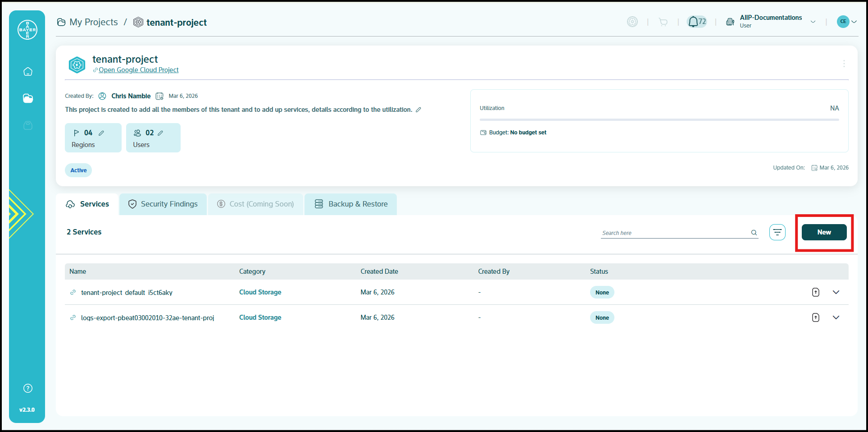Image resolution: width=868 pixels, height=432 pixels.
Task: Open the CE user avatar menu
Action: pyautogui.click(x=846, y=22)
